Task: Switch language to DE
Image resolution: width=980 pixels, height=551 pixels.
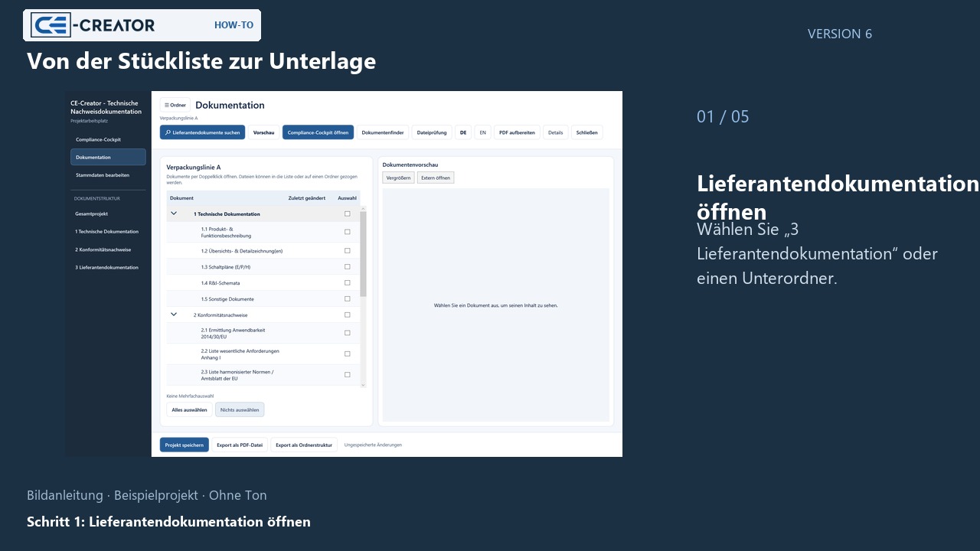Action: pyautogui.click(x=463, y=132)
